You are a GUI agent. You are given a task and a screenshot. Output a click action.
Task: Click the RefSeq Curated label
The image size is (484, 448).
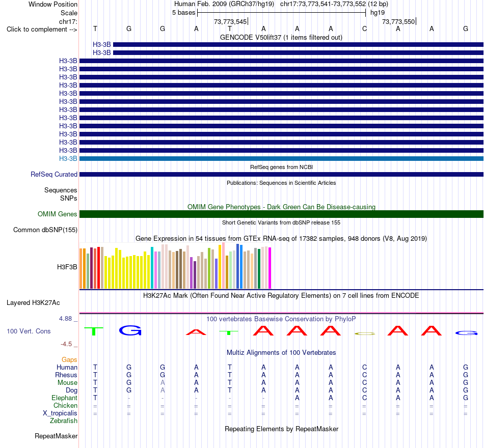[x=53, y=174]
